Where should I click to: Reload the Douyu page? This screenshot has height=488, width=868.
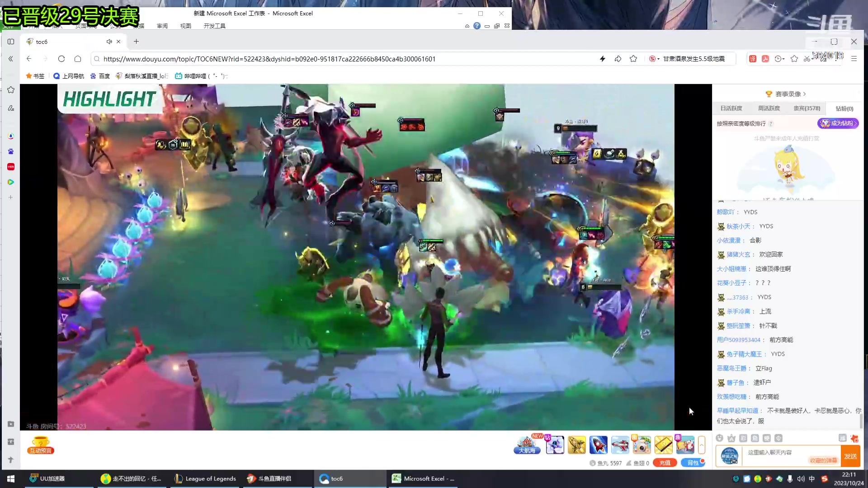point(61,59)
